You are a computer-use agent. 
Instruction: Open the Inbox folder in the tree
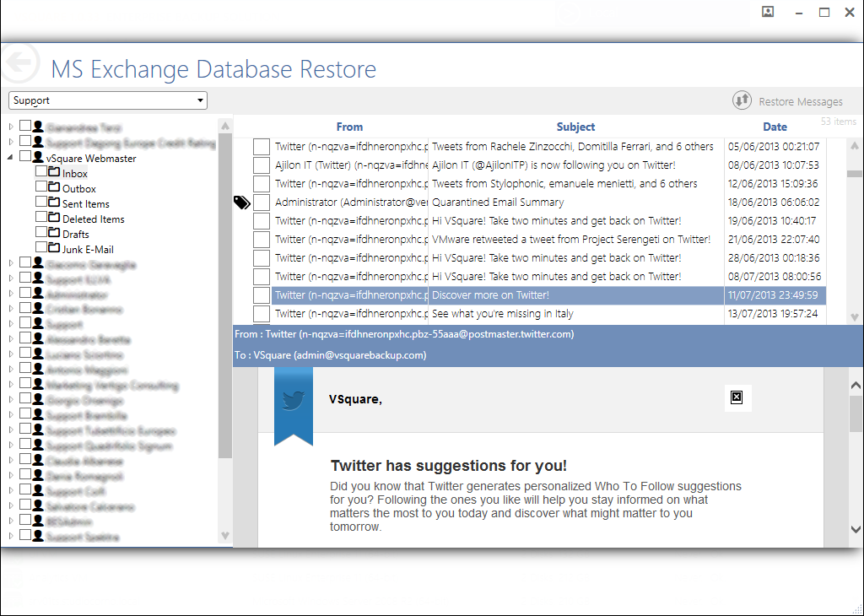point(75,174)
